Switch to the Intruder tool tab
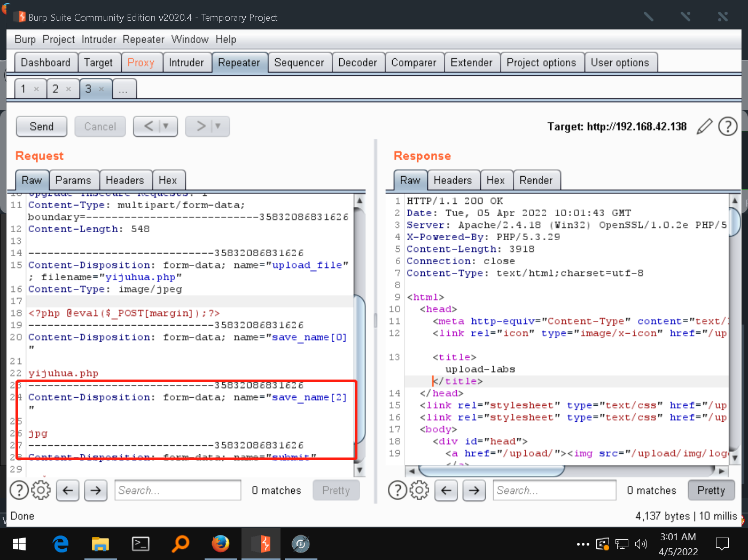Screen dimensions: 748x560 [186, 62]
